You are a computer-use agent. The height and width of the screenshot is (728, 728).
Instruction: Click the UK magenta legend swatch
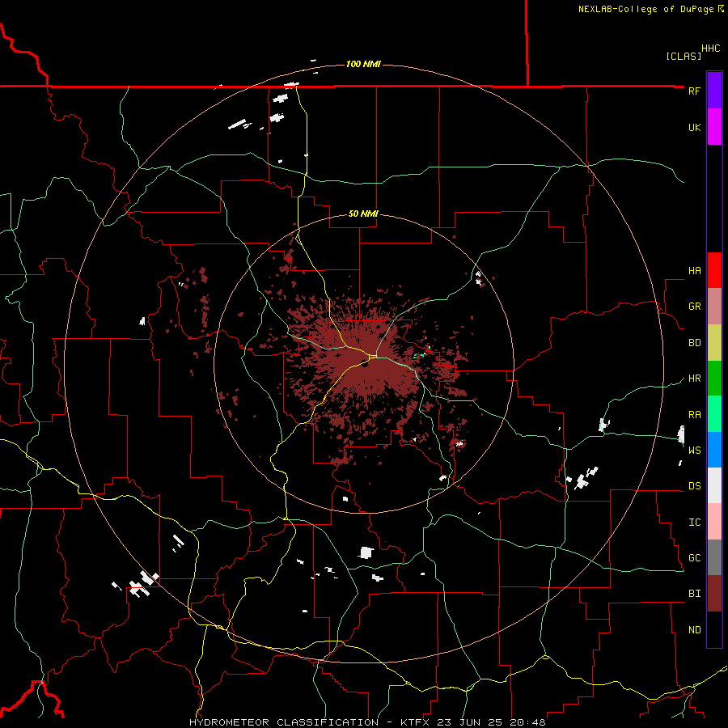point(714,127)
